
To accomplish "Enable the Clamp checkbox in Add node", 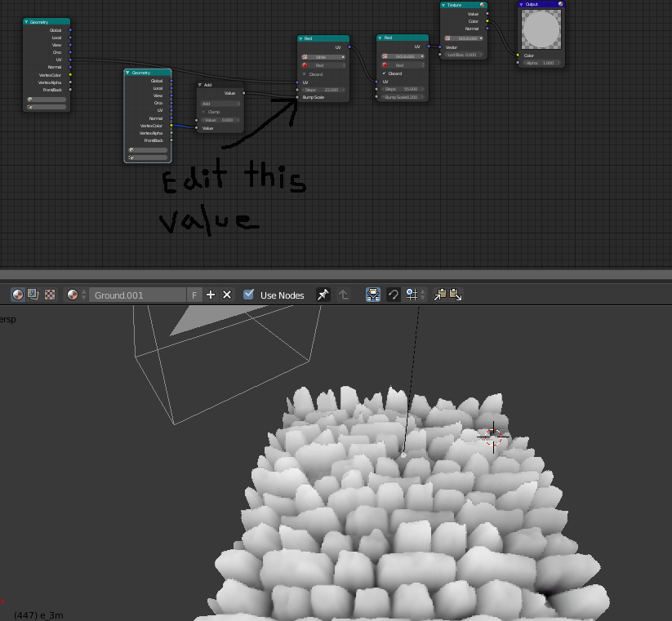I will pyautogui.click(x=203, y=112).
